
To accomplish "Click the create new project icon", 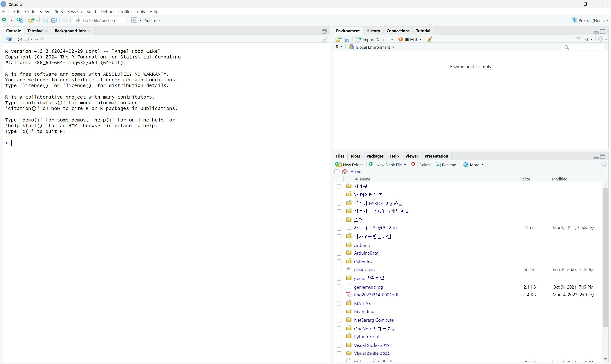I will pyautogui.click(x=20, y=20).
